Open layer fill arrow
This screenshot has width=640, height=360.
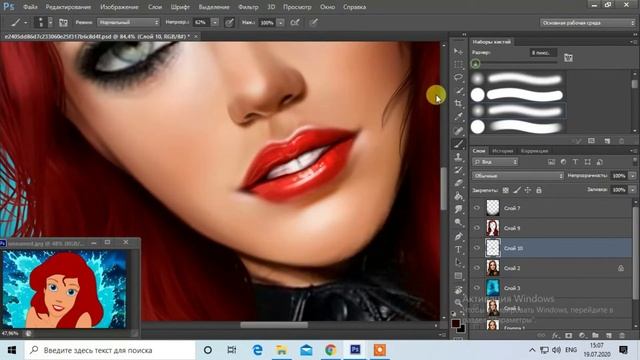pyautogui.click(x=632, y=190)
